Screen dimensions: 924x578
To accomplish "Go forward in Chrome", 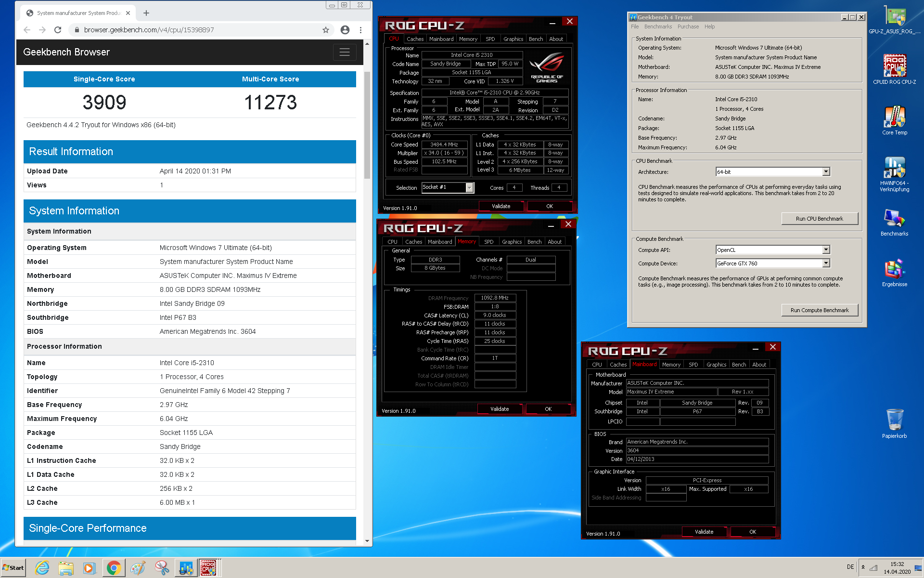I will tap(42, 30).
